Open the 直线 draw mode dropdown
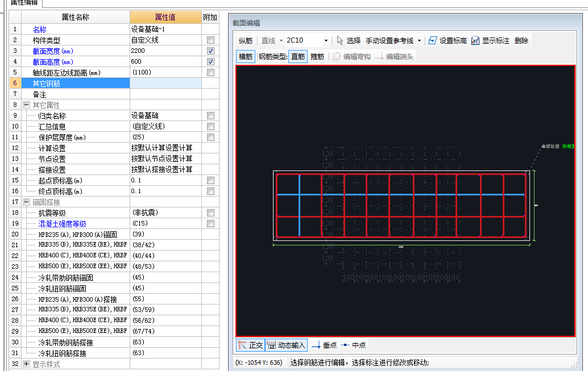 click(281, 40)
